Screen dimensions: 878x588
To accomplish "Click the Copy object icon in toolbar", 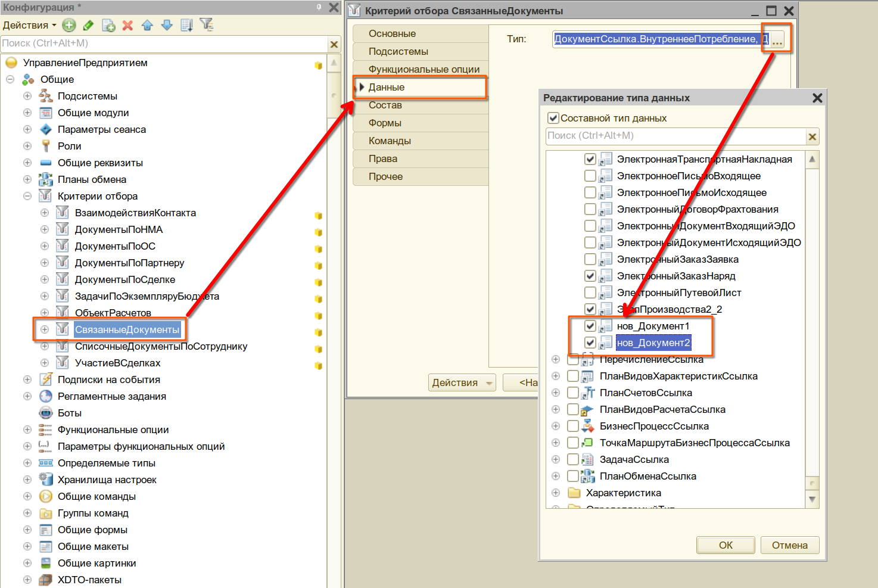I will pyautogui.click(x=108, y=25).
